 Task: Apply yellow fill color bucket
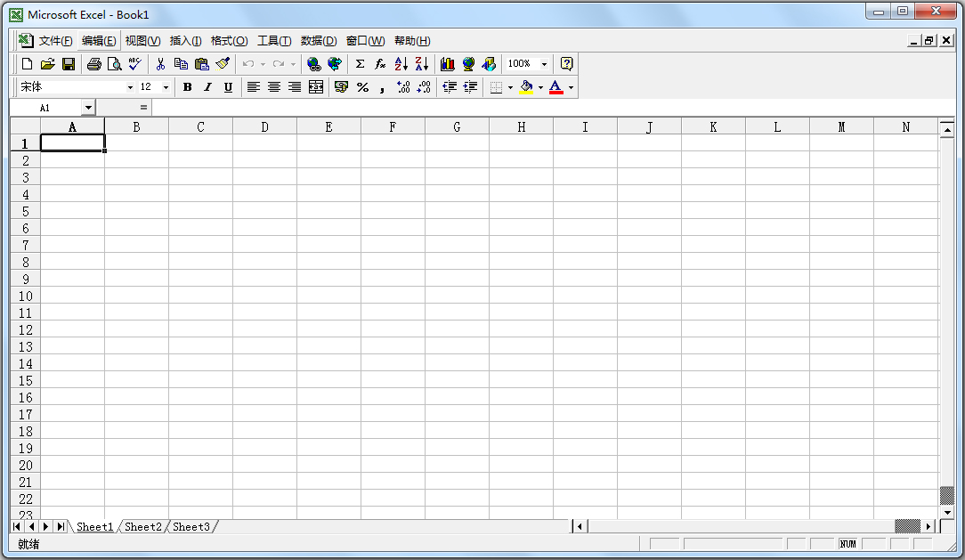tap(526, 87)
